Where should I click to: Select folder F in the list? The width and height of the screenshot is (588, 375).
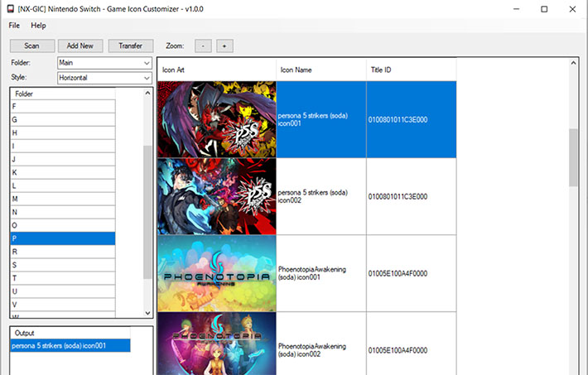coord(63,107)
